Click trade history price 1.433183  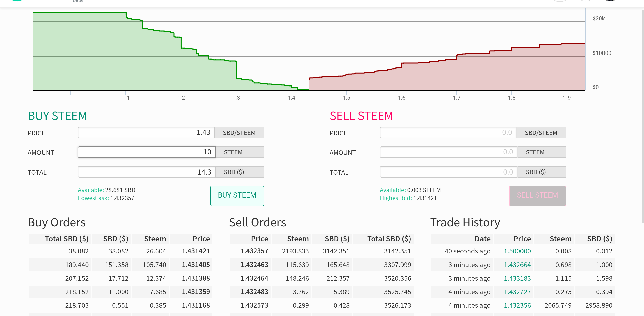517,278
